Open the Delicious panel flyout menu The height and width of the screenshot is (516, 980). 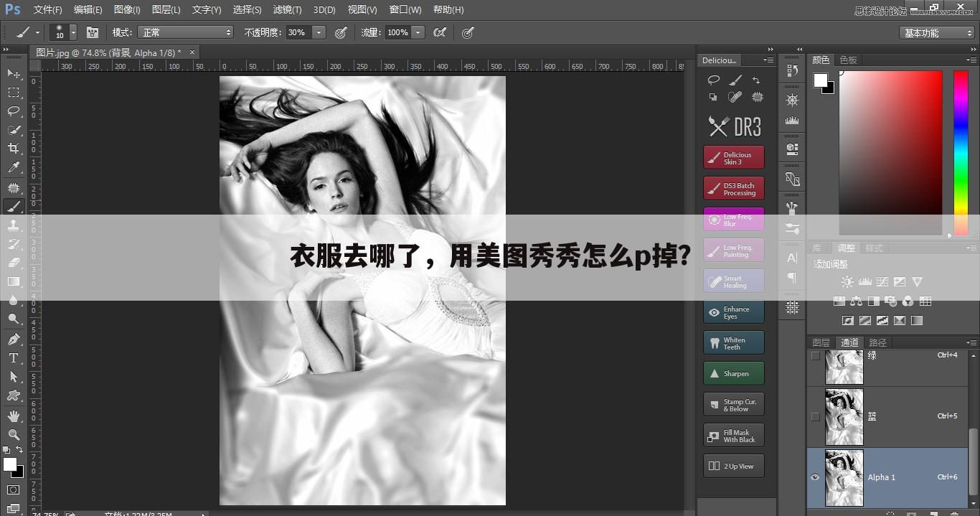pos(768,60)
